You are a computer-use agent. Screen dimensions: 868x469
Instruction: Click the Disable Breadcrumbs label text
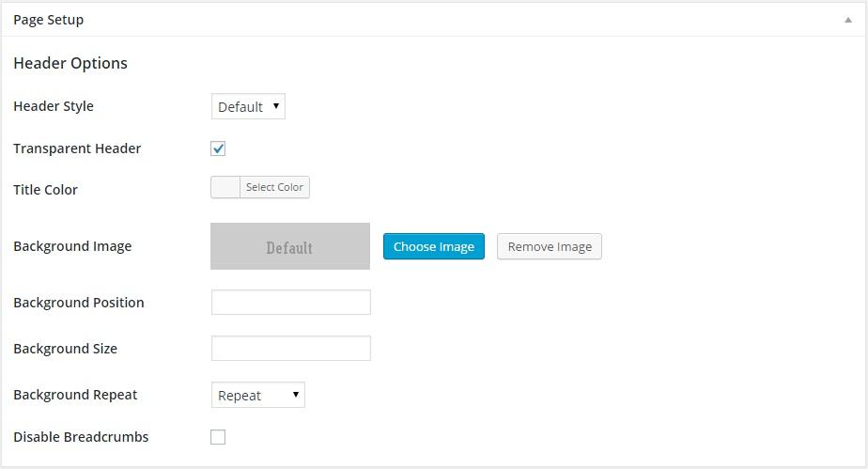click(x=81, y=437)
